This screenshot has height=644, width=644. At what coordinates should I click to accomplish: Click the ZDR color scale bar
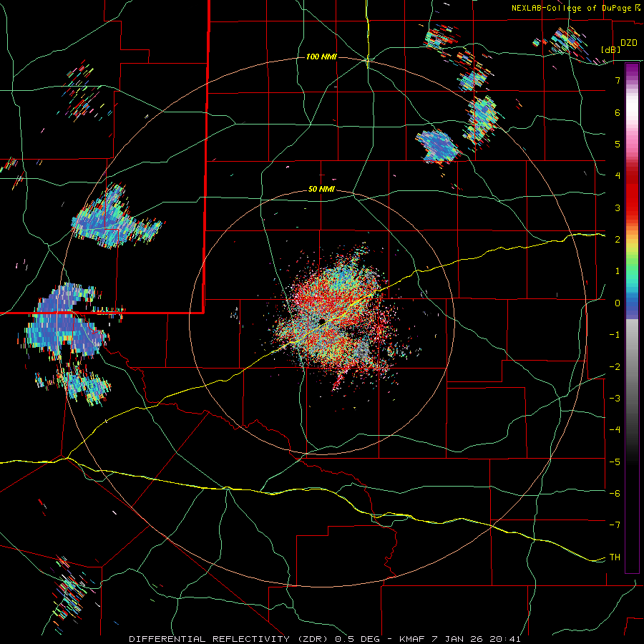coord(632,318)
